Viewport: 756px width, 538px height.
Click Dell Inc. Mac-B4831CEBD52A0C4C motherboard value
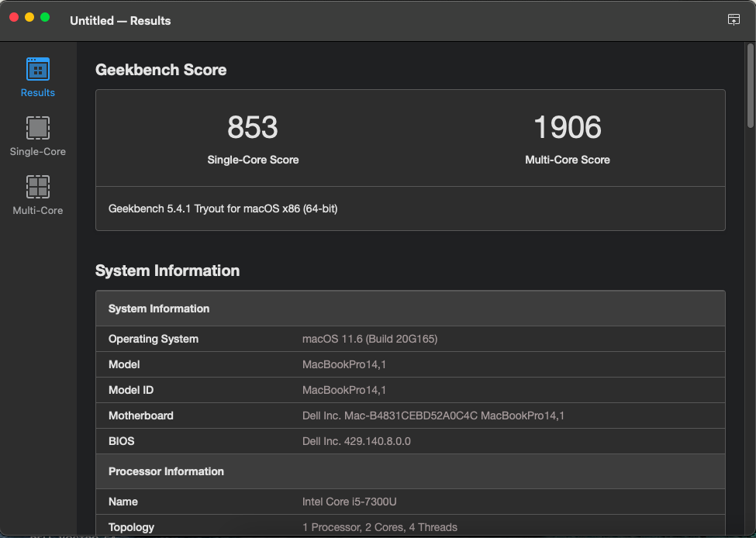click(433, 416)
